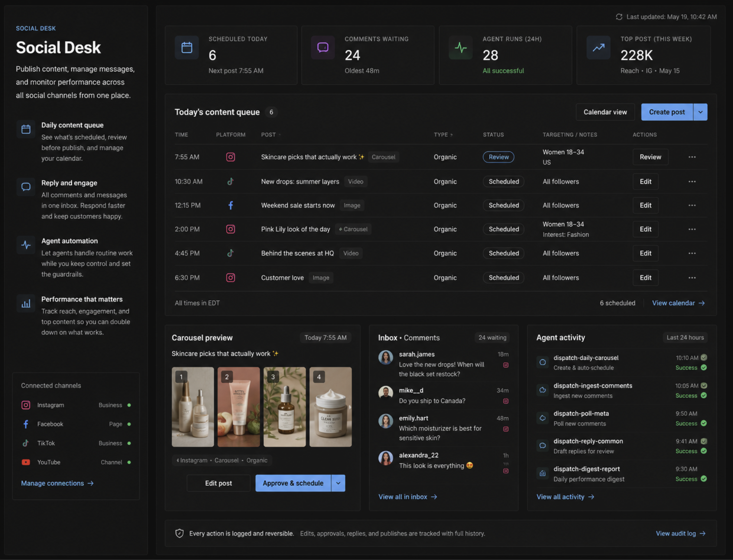Viewport: 733px width, 560px height.
Task: Click the TikTok icon in Connected channels
Action: [x=26, y=443]
